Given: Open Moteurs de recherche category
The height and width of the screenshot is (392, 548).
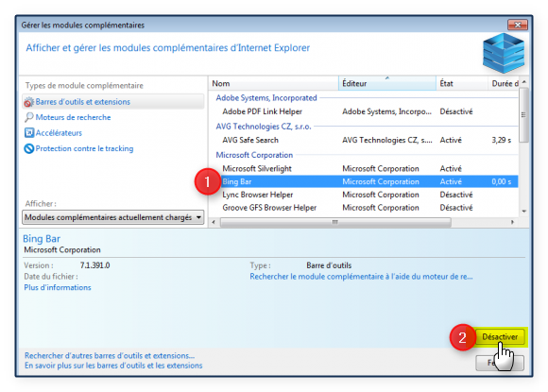Looking at the screenshot, I should 73,117.
